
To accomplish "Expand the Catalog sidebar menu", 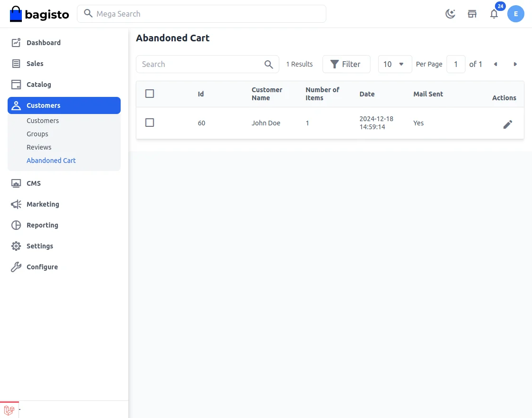I will (38, 85).
